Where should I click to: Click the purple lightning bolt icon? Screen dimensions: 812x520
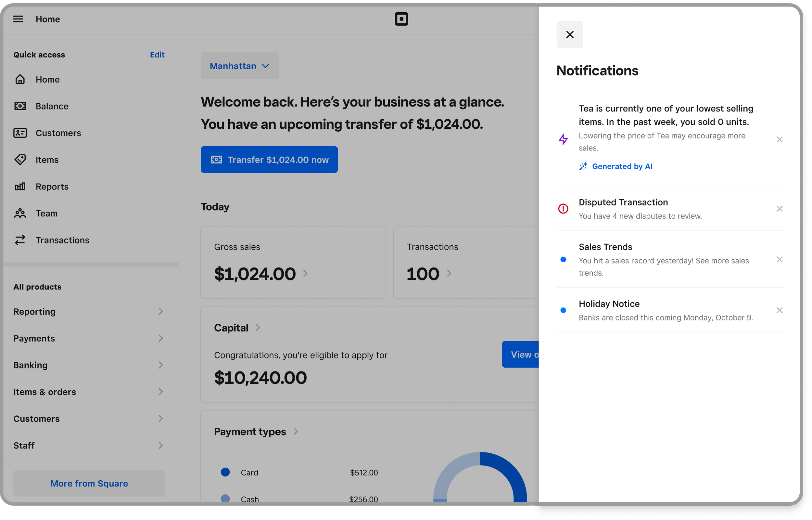(x=563, y=139)
